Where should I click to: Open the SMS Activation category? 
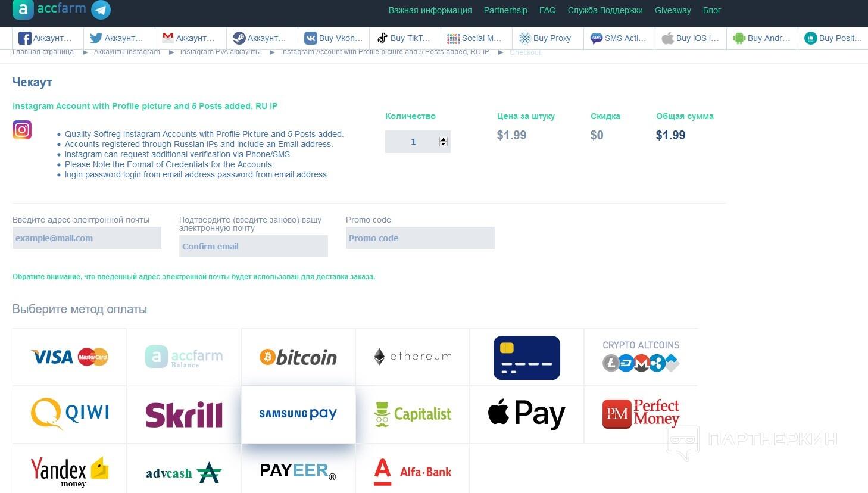pos(619,38)
